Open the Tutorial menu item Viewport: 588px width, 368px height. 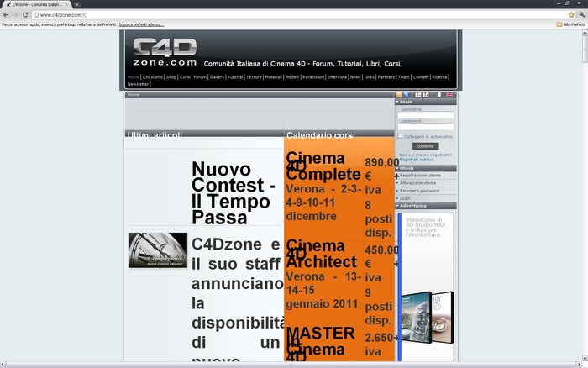coord(235,77)
